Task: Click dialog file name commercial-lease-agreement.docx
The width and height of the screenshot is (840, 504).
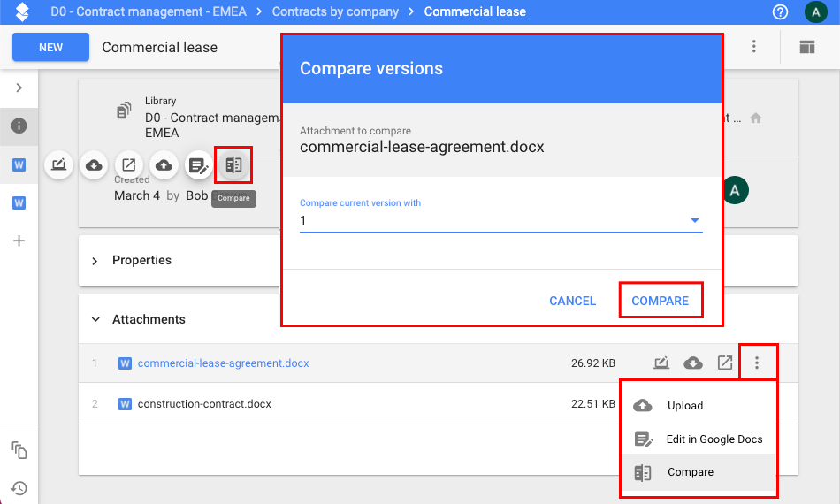Action: click(422, 147)
